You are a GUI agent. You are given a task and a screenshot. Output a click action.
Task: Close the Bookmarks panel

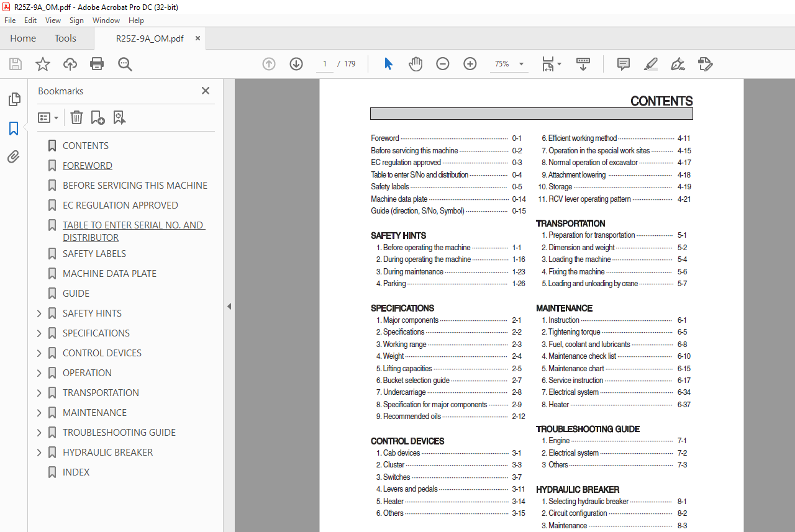click(x=206, y=91)
